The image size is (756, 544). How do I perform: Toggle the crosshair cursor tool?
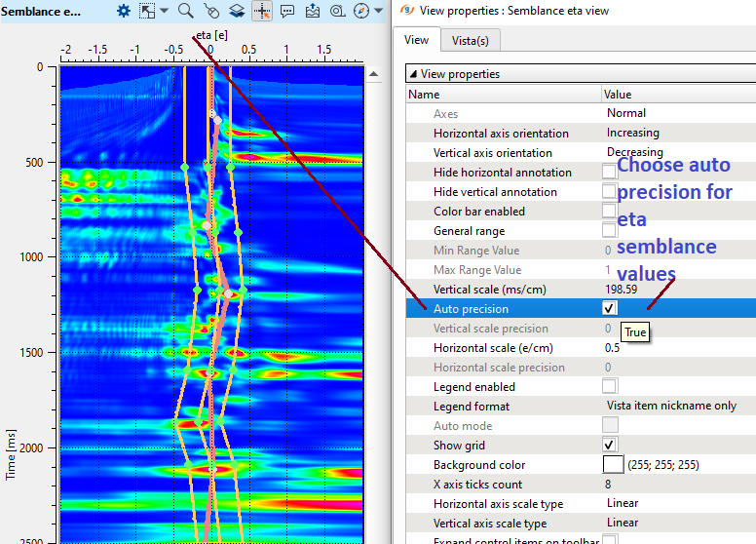point(262,11)
